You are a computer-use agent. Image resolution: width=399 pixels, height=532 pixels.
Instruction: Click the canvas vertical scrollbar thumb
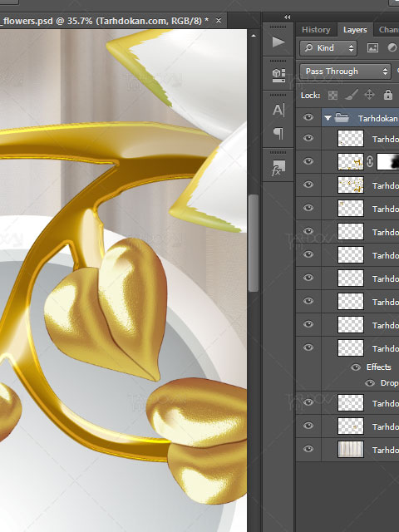click(x=254, y=243)
